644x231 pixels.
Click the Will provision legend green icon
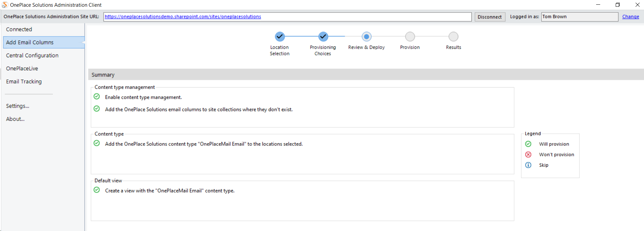pyautogui.click(x=528, y=144)
